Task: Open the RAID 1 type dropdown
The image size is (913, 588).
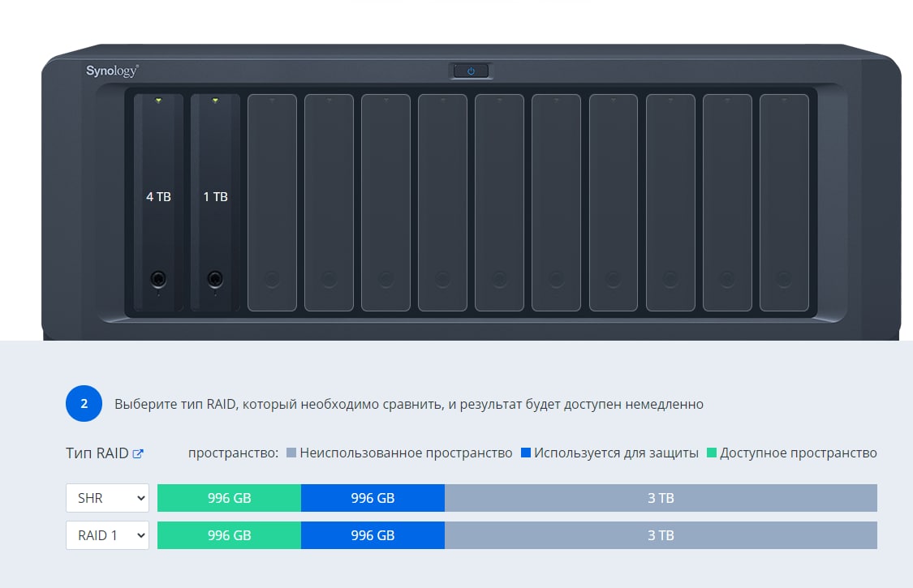Action: point(107,535)
